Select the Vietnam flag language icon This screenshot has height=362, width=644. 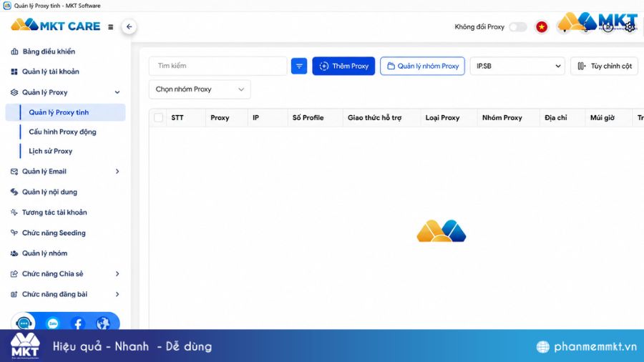click(542, 27)
